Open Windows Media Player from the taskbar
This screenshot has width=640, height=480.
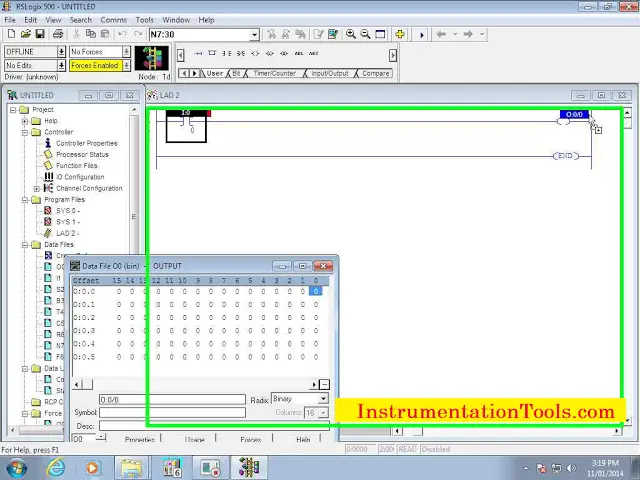pyautogui.click(x=93, y=467)
